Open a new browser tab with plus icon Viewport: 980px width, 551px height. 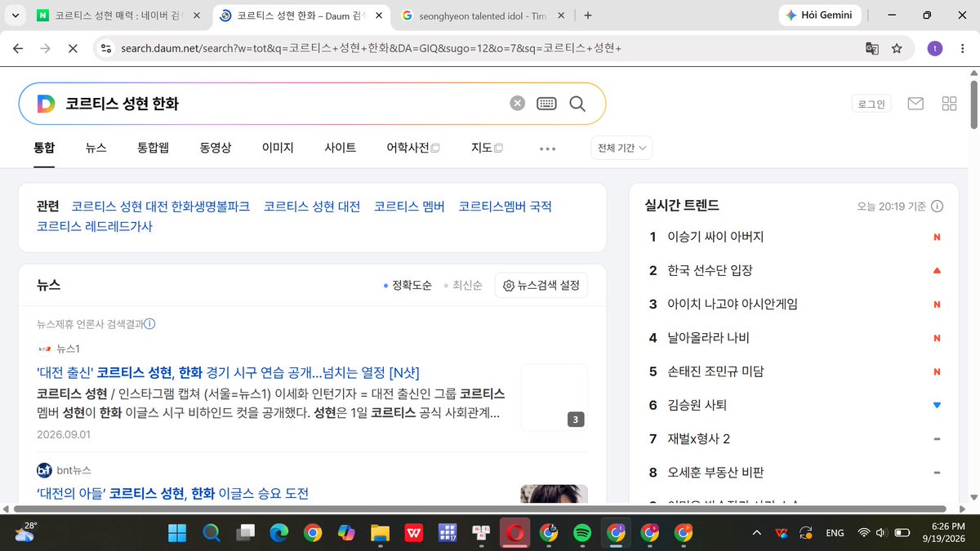pos(588,15)
